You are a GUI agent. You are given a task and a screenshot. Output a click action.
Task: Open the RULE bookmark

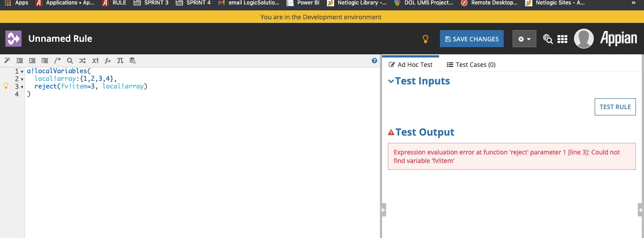coord(114,3)
